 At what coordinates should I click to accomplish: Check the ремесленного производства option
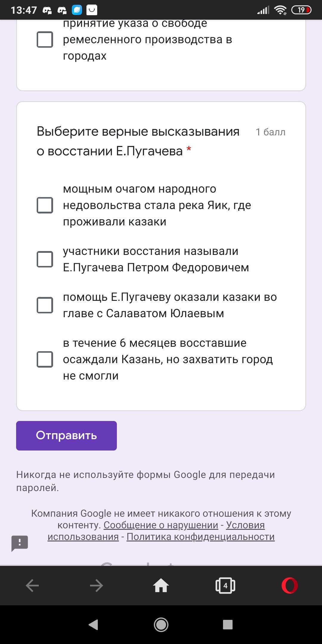click(45, 39)
